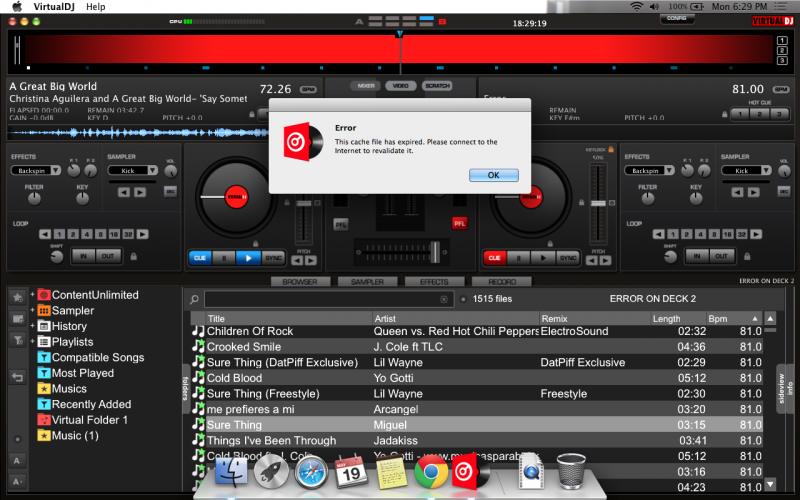Expand the History tree node
This screenshot has height=500, width=800.
point(33,326)
